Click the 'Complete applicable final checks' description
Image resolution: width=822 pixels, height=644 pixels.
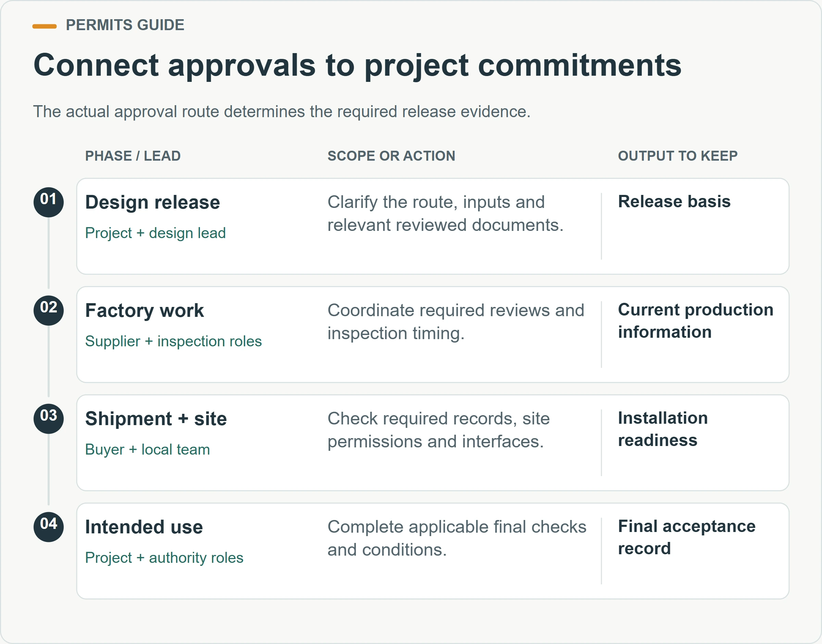457,538
